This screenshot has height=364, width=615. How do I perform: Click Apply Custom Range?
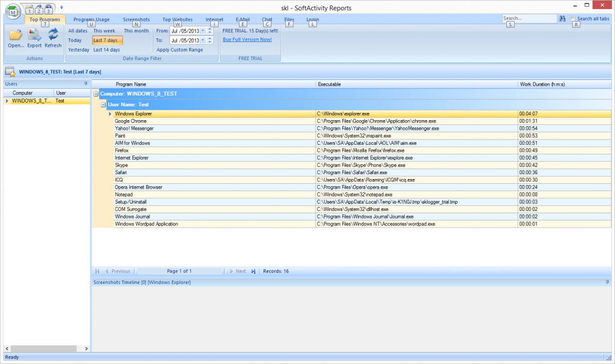click(x=180, y=50)
